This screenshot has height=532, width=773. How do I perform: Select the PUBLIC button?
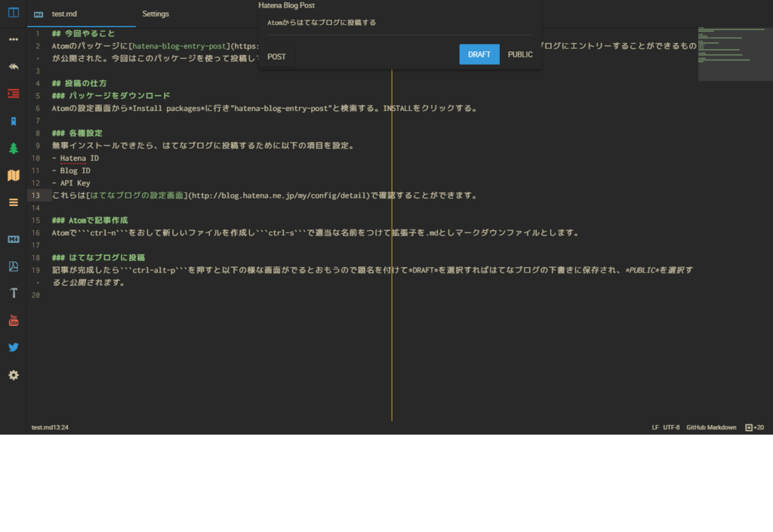pos(520,54)
